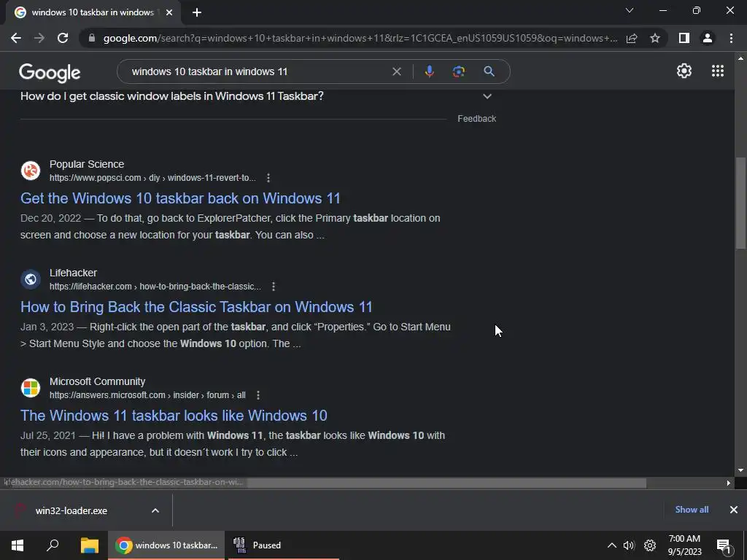Screen dimensions: 747x560
Task: Open the Chrome side panel icon
Action: [x=684, y=38]
